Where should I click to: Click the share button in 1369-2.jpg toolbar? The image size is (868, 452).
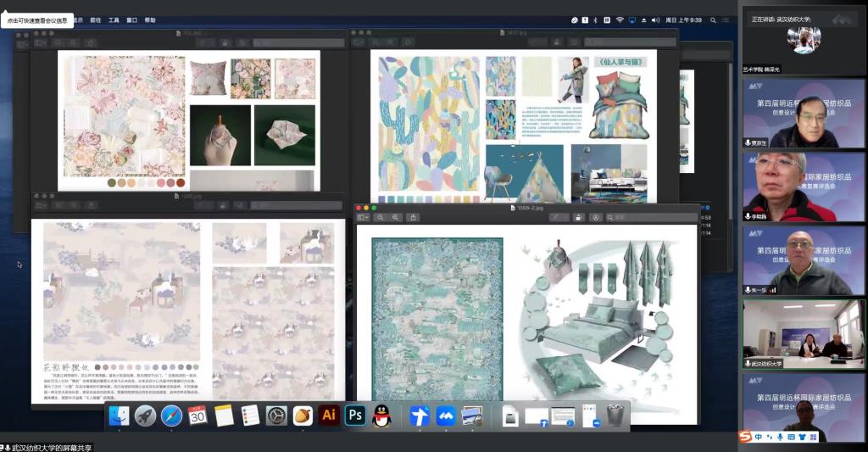pos(414,217)
